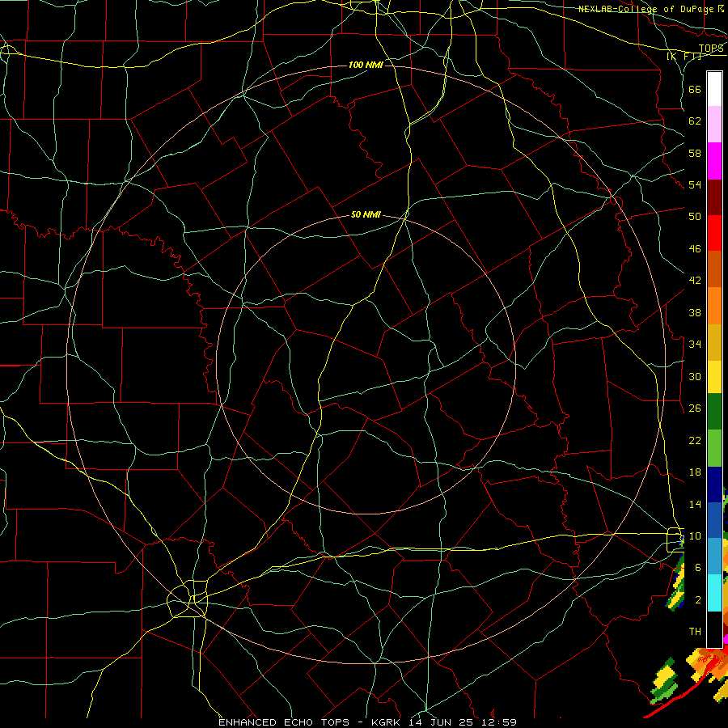Click the legend value '62'
Screen dimensions: 728x728
coord(695,121)
